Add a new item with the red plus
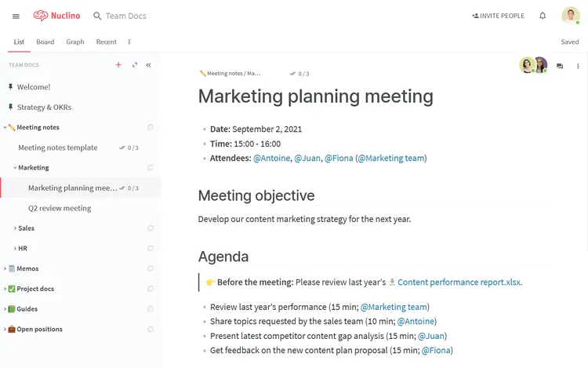This screenshot has height=368, width=588. (x=118, y=65)
